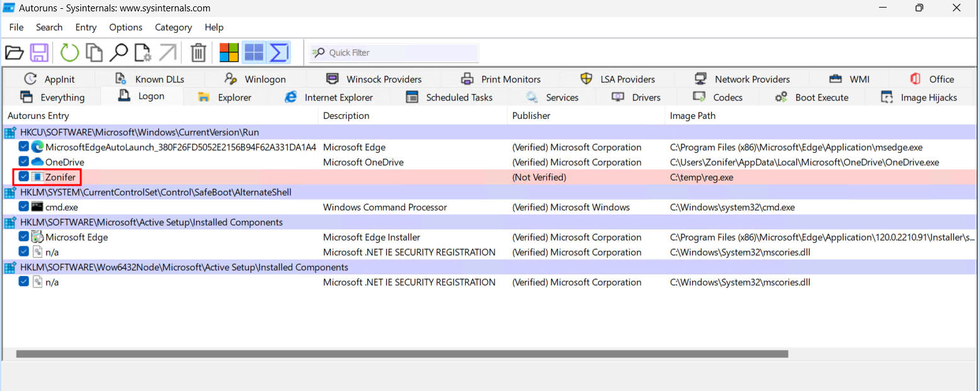
Task: Disable the Zonifer autorun checkbox
Action: point(24,177)
